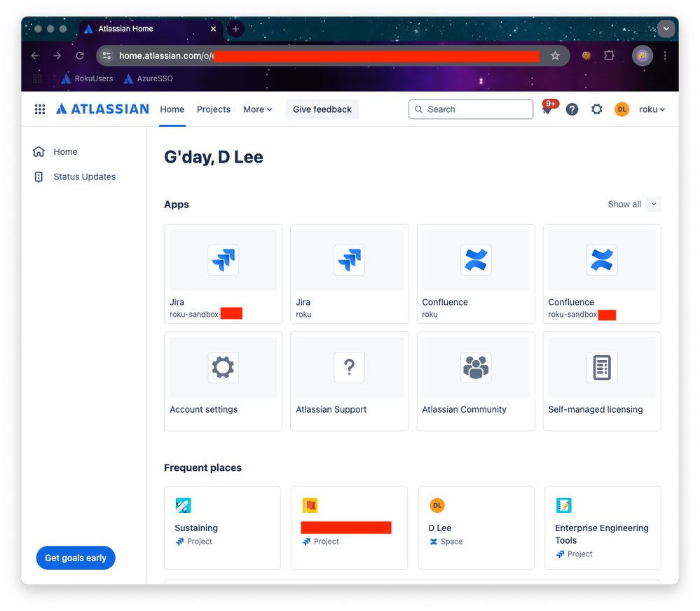The image size is (700, 611).
Task: Open the cookie extension icon
Action: pyautogui.click(x=586, y=55)
